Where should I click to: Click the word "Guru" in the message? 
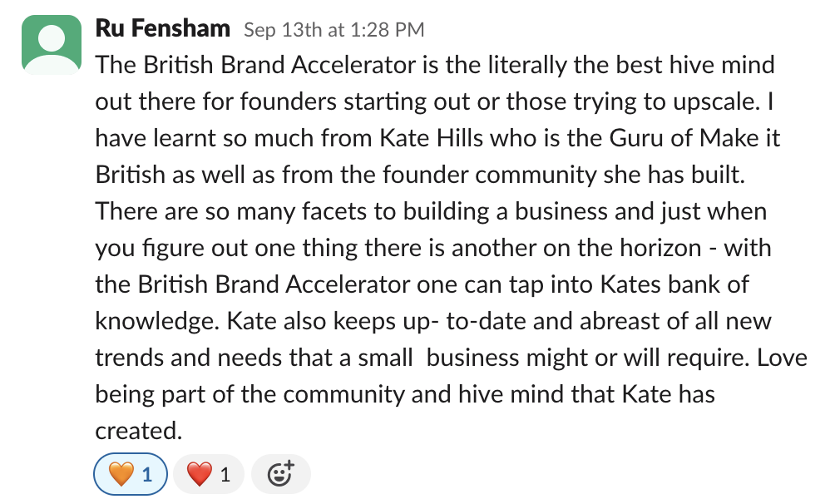[x=636, y=138]
